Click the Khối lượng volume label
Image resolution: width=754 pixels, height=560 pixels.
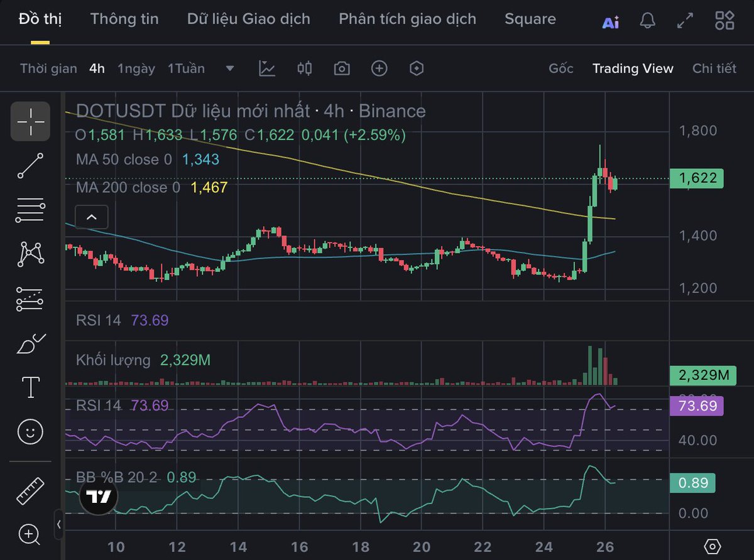(113, 360)
